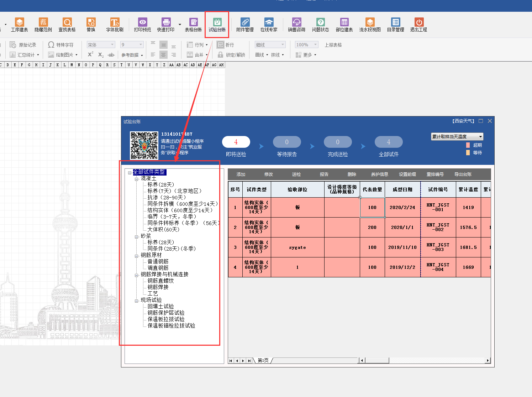
Task: Open 工序建表 tool in the toolbar
Action: click(x=20, y=25)
